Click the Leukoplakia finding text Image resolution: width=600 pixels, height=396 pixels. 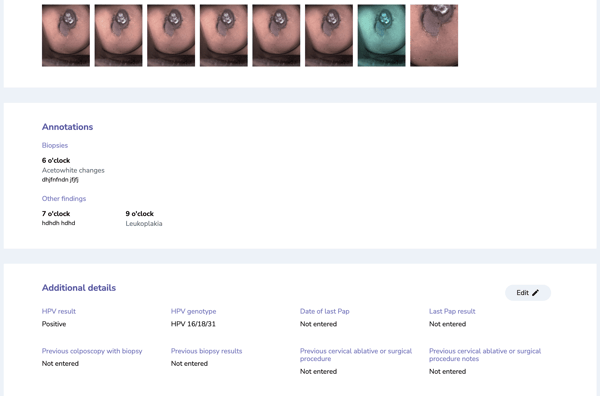[x=144, y=223]
